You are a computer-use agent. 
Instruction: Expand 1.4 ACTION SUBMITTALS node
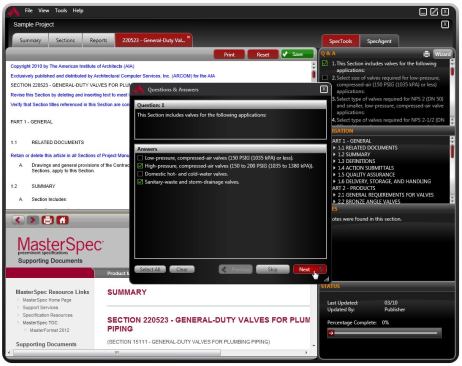click(x=334, y=168)
